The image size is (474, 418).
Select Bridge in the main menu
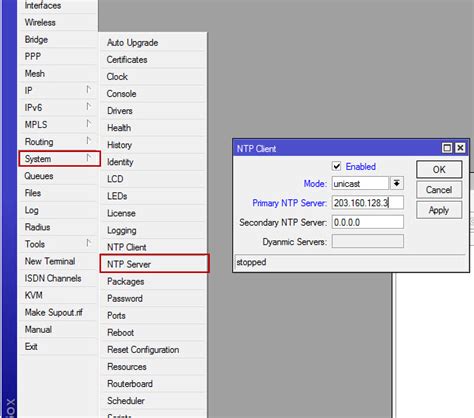point(57,39)
